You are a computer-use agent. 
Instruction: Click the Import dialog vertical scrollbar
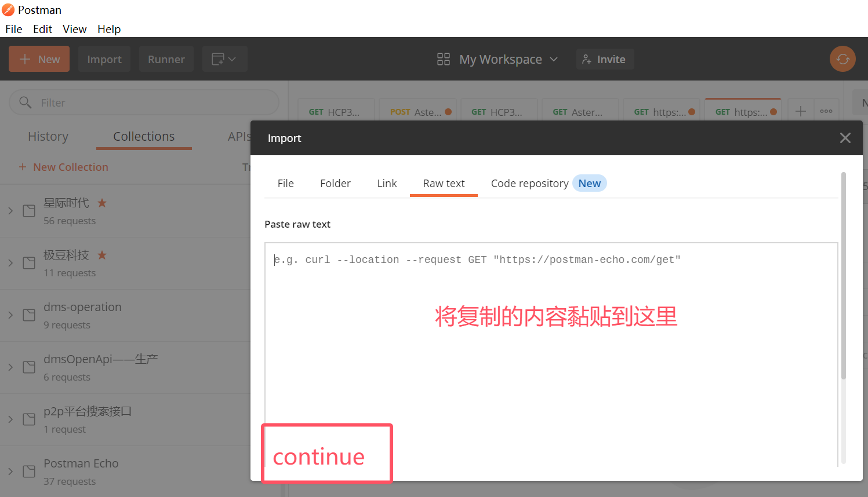pos(844,276)
